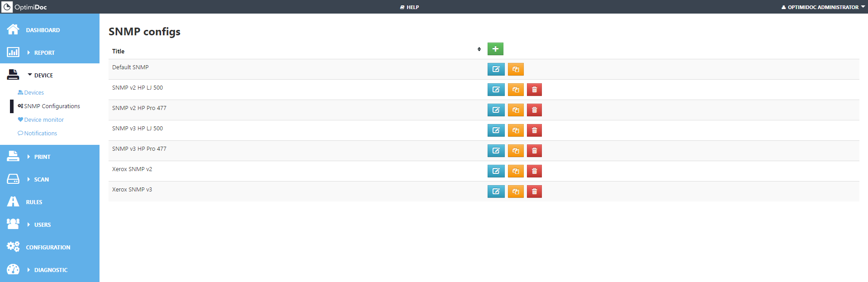Image resolution: width=868 pixels, height=282 pixels.
Task: Expand the Print menu section
Action: [42, 157]
